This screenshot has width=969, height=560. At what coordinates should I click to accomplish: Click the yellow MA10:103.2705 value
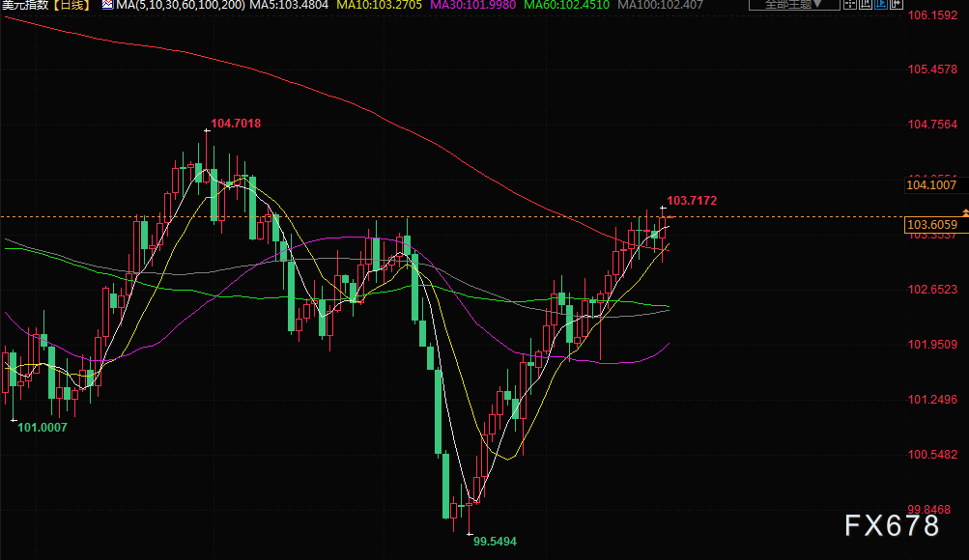tap(380, 5)
